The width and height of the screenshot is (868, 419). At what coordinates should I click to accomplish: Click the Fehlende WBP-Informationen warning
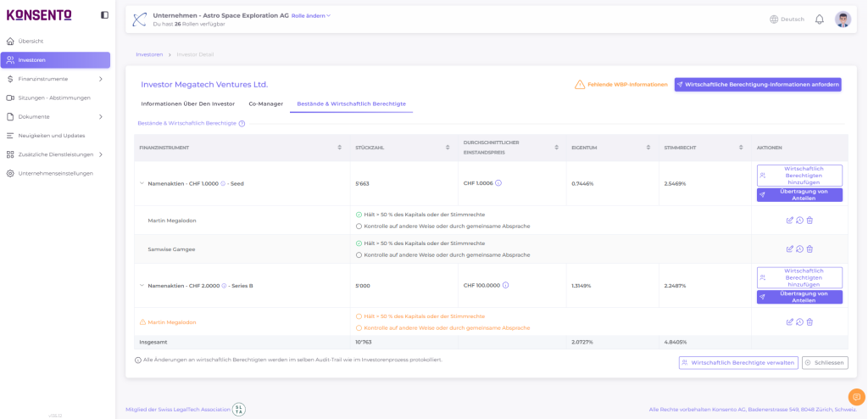[621, 85]
